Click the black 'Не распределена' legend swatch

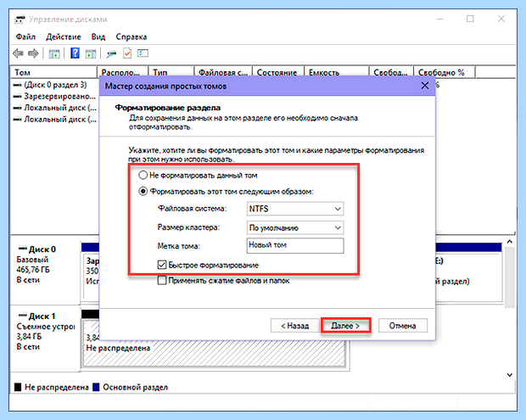[18, 387]
